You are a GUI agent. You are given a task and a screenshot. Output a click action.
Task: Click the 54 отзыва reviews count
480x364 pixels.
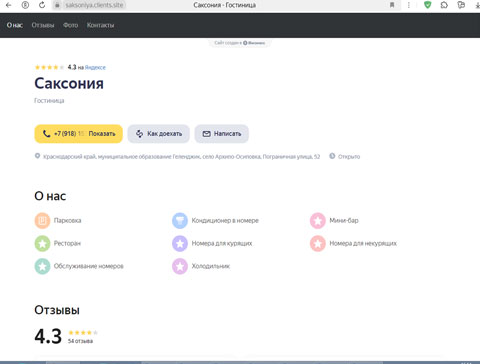[x=80, y=341]
